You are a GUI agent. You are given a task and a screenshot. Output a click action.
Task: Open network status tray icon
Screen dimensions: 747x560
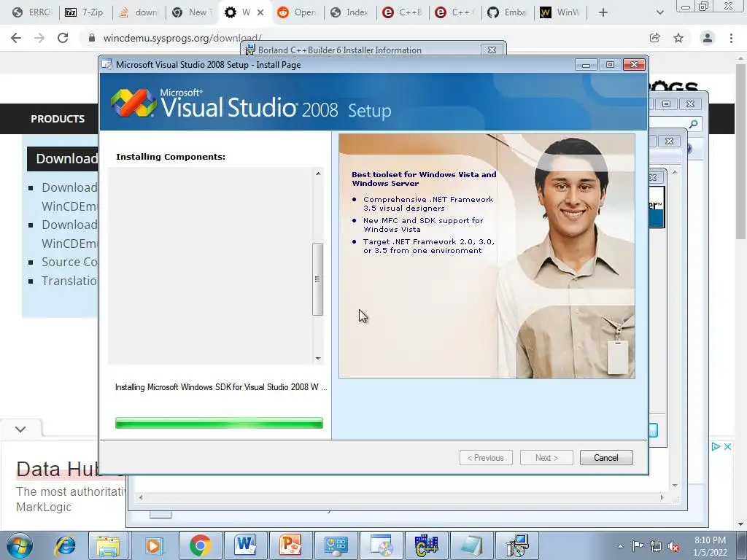pos(656,546)
